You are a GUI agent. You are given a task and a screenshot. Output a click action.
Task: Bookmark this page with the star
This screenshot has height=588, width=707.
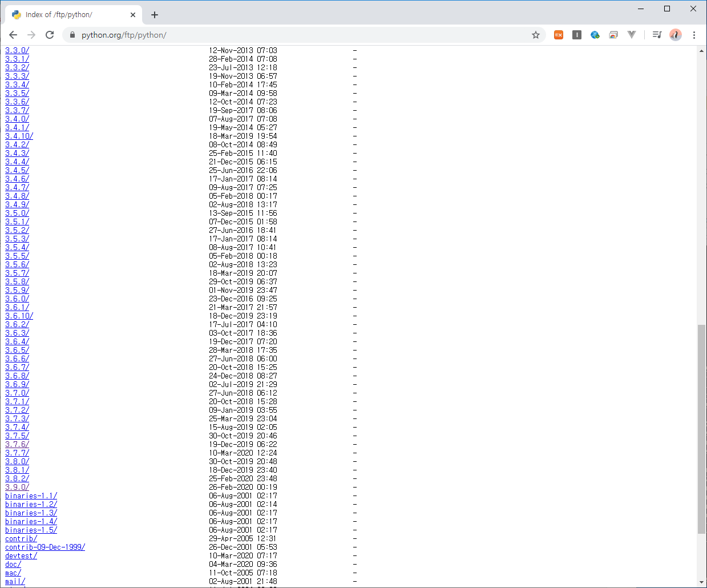pos(536,35)
